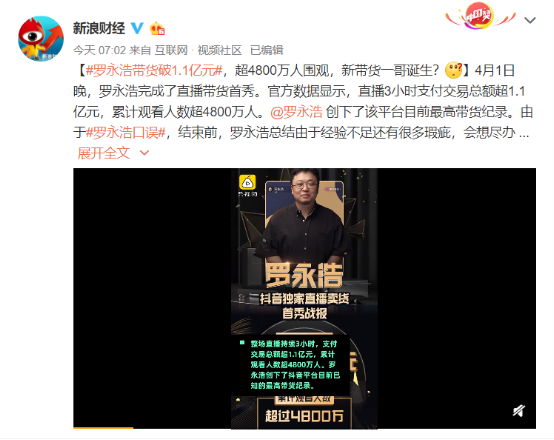Screen dimensions: 554x440
Task: Unmute the video with the speaker icon
Action: [519, 411]
